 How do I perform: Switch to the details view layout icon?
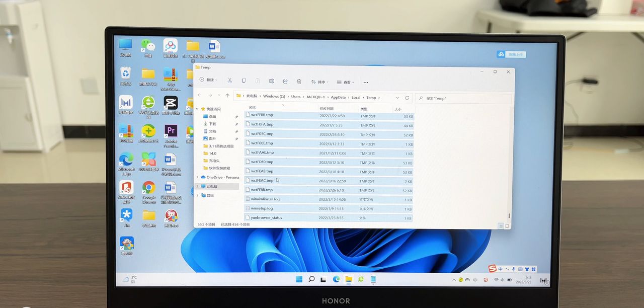coord(500,225)
